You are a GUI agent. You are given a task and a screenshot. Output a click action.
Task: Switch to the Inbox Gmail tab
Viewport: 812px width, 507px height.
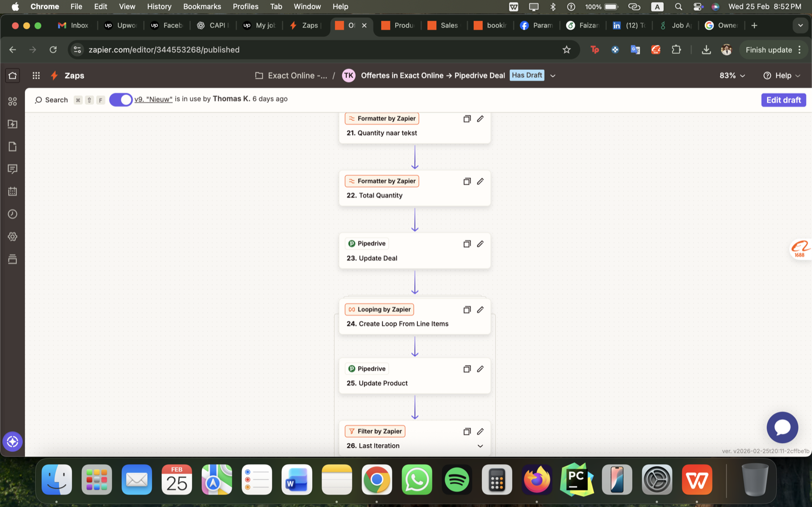pos(73,25)
